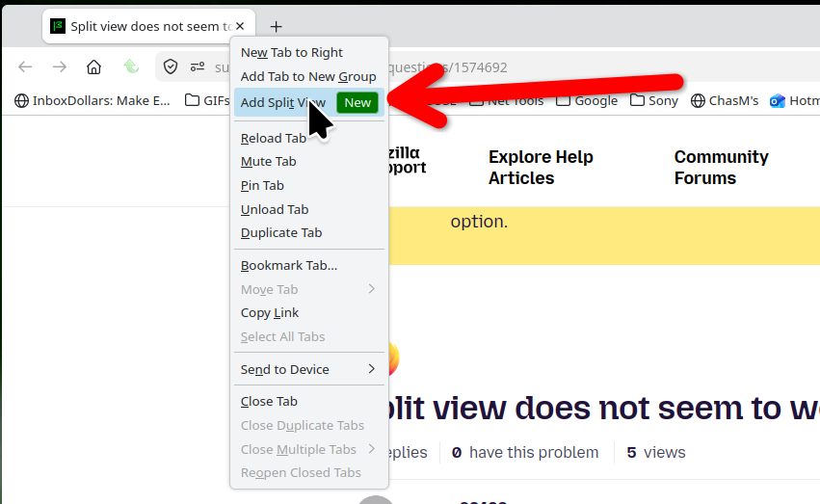Click the URL address bar text

[x=447, y=67]
